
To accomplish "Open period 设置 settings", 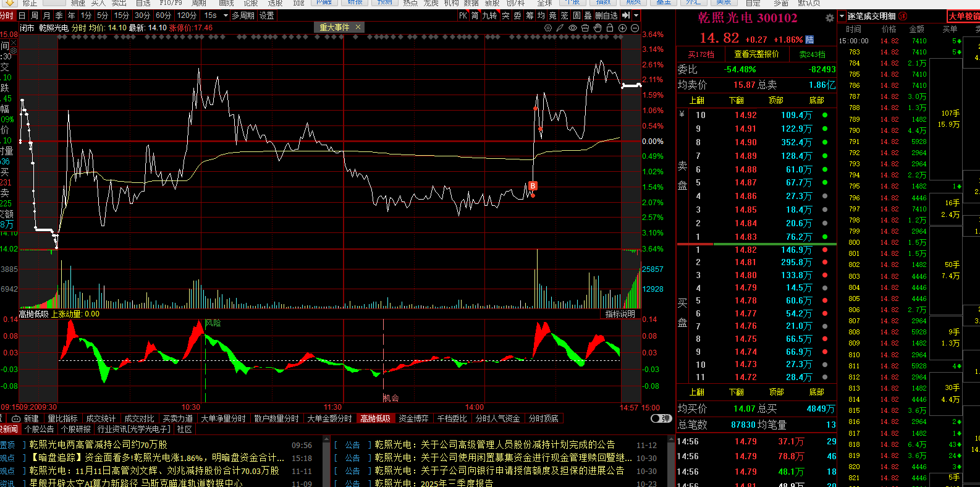I will tap(267, 15).
